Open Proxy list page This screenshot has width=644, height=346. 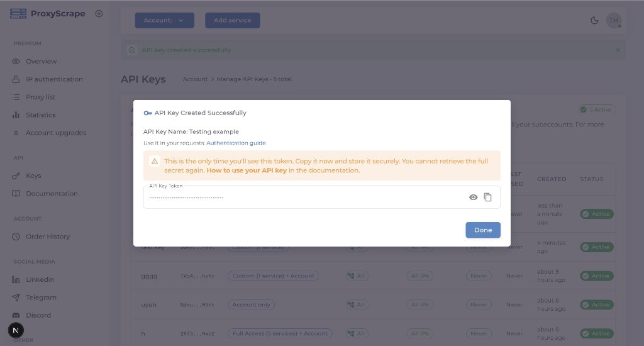pos(40,97)
